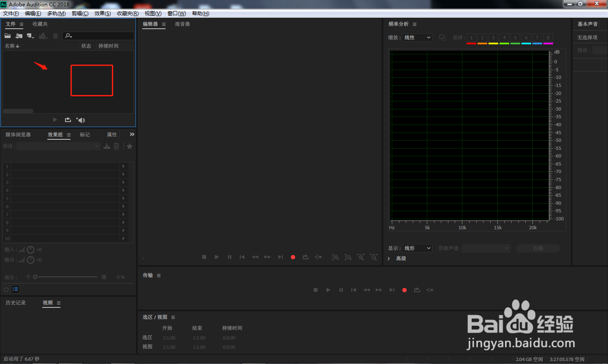Switch to the 标记 tab
The width and height of the screenshot is (608, 364).
coord(85,135)
